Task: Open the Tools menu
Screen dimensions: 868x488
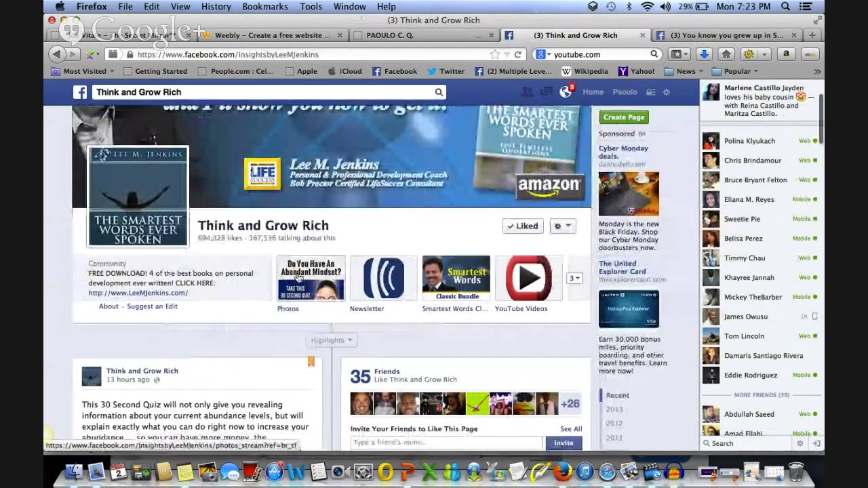Action: (x=311, y=6)
